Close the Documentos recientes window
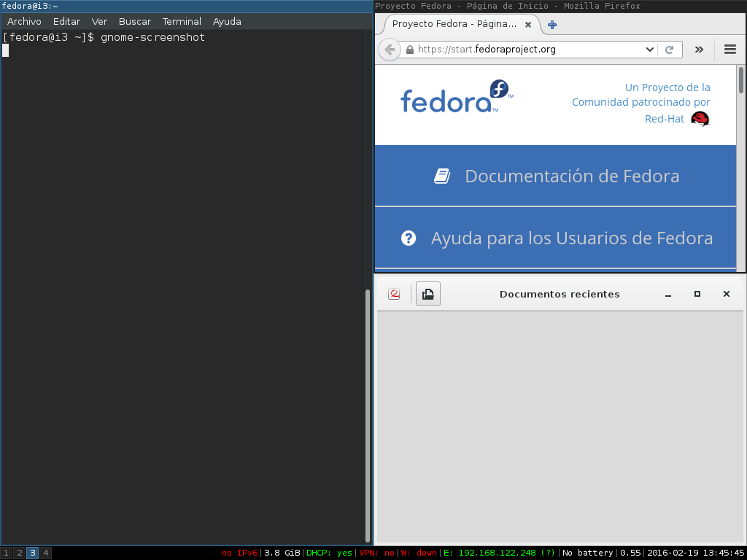This screenshot has width=747, height=560. (726, 295)
